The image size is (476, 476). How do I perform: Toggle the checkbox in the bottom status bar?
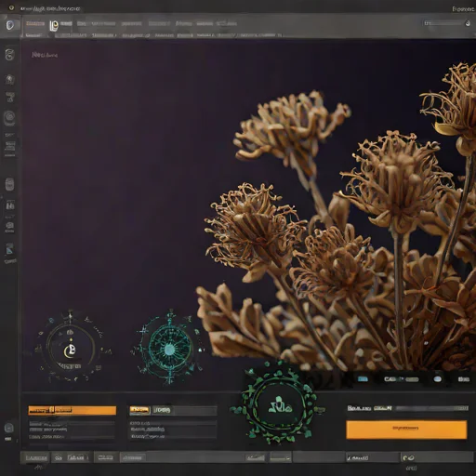(350, 457)
